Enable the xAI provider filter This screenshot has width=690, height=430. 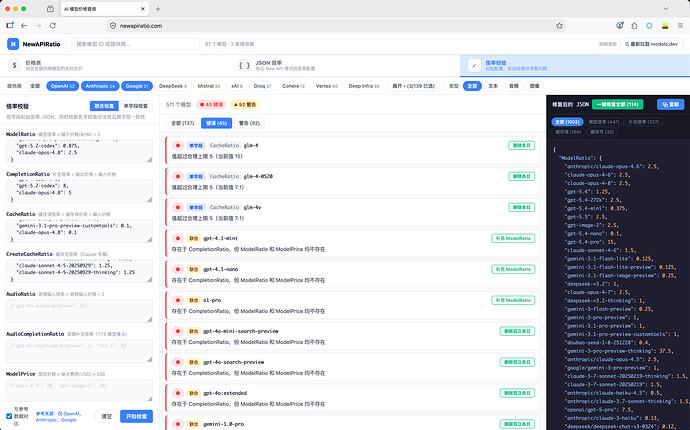coord(236,86)
